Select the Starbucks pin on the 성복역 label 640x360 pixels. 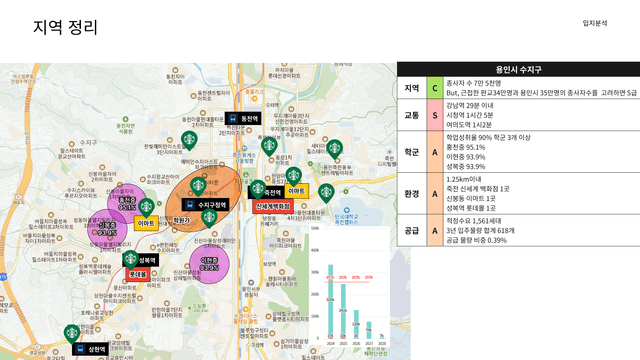(131, 260)
